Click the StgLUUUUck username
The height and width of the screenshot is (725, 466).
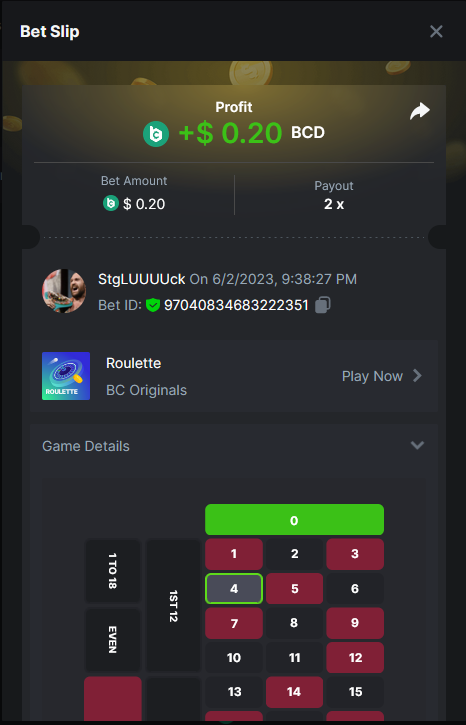coord(141,279)
